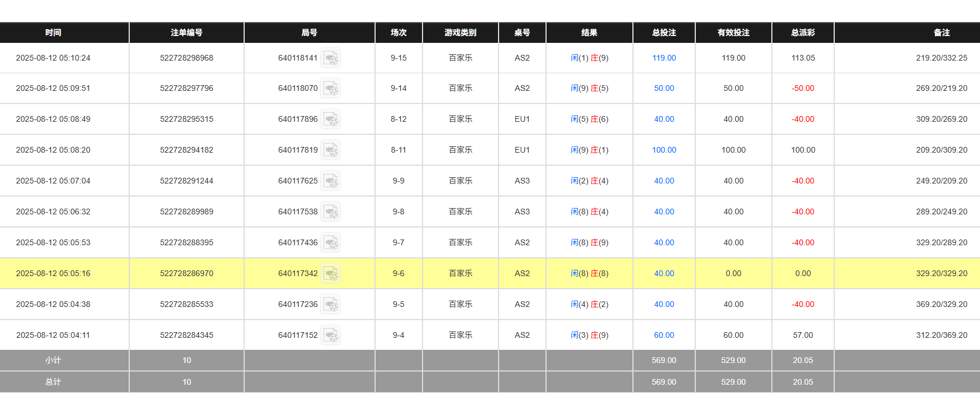Open video replay icon for round 640118141
The width and height of the screenshot is (980, 407).
click(x=330, y=58)
